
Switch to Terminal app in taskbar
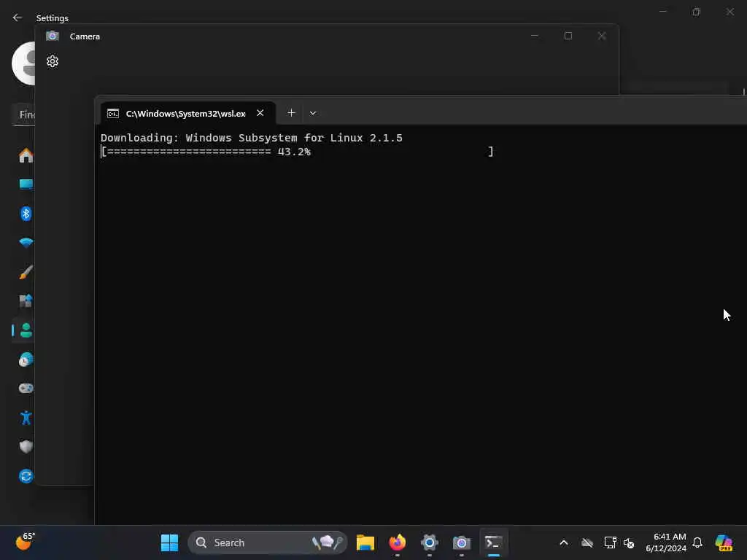(x=494, y=542)
